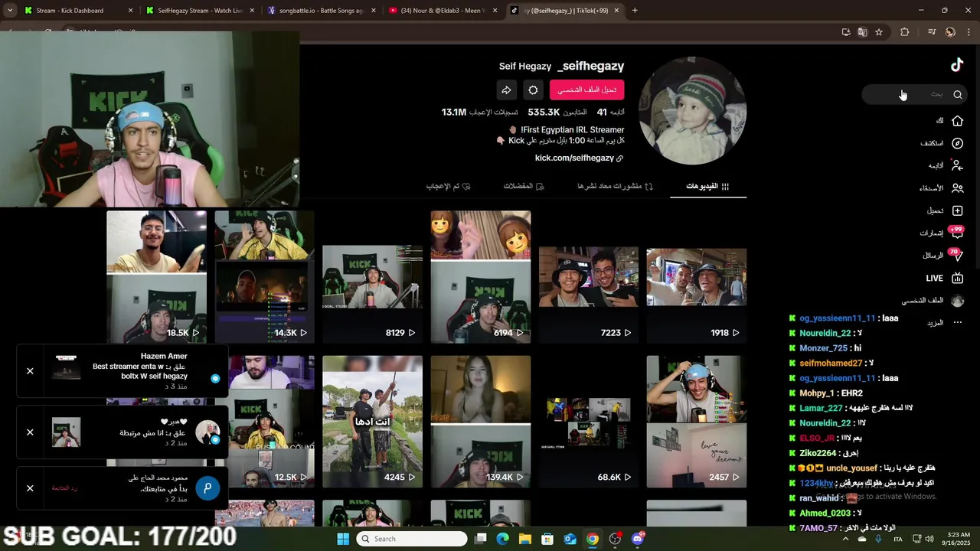Screen dimensions: 980x551
Task: Switch to the Favorites tab
Action: coord(524,186)
